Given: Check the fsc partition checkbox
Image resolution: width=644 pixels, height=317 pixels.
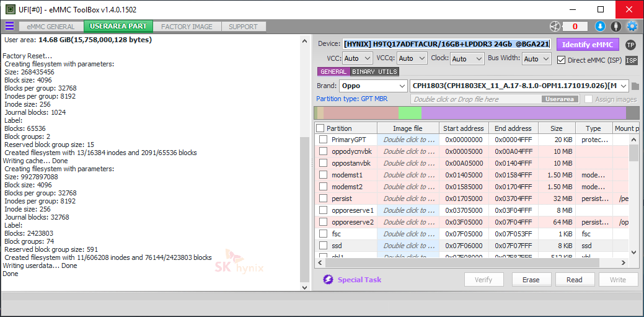Looking at the screenshot, I should [323, 234].
